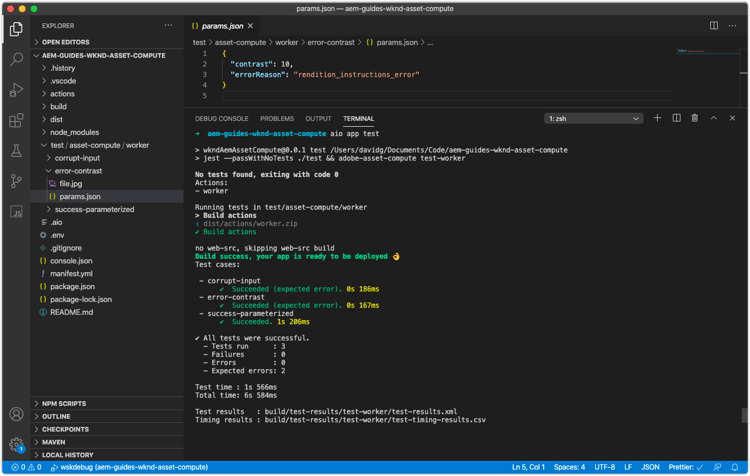This screenshot has width=750, height=476.
Task: Open package.json in the explorer
Action: point(72,286)
